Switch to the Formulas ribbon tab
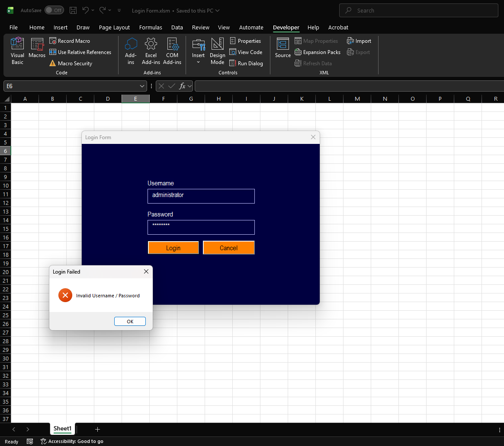 pos(151,27)
